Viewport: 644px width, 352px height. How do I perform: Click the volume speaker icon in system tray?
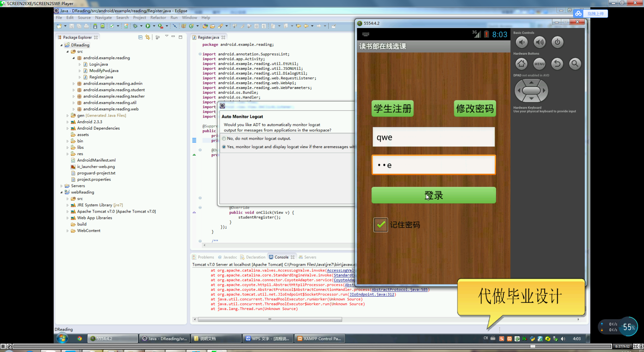pos(563,339)
